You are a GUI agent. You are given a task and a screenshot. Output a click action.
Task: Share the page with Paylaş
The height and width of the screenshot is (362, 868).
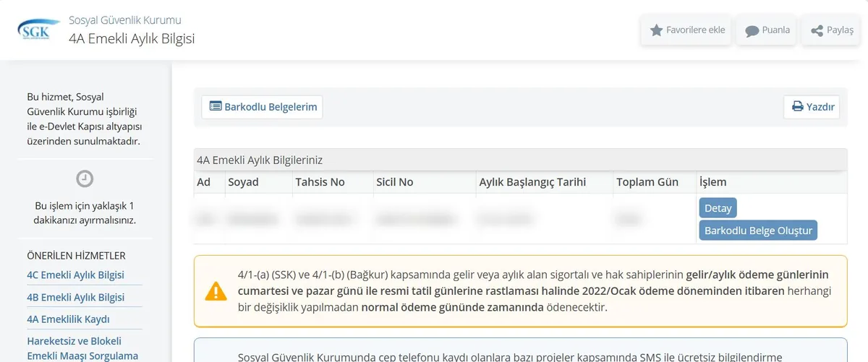pos(830,30)
